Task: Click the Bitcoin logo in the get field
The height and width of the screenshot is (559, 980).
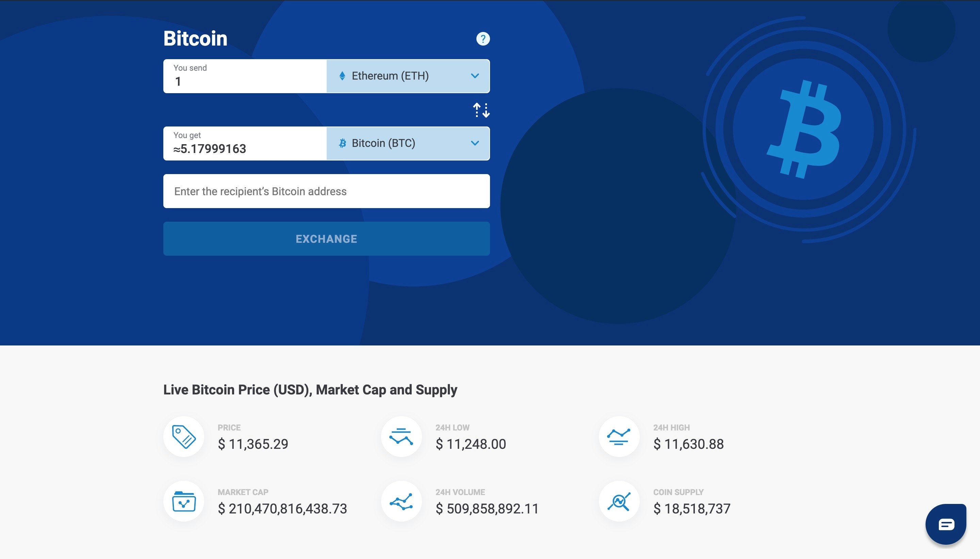Action: 342,143
